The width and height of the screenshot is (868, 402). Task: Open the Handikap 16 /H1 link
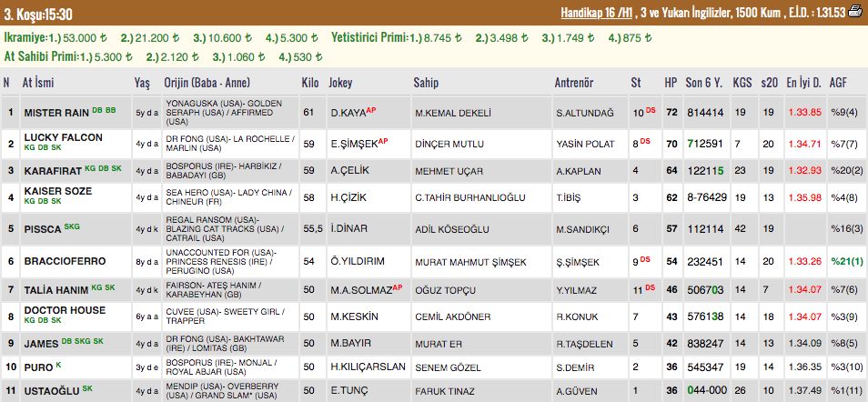point(596,13)
